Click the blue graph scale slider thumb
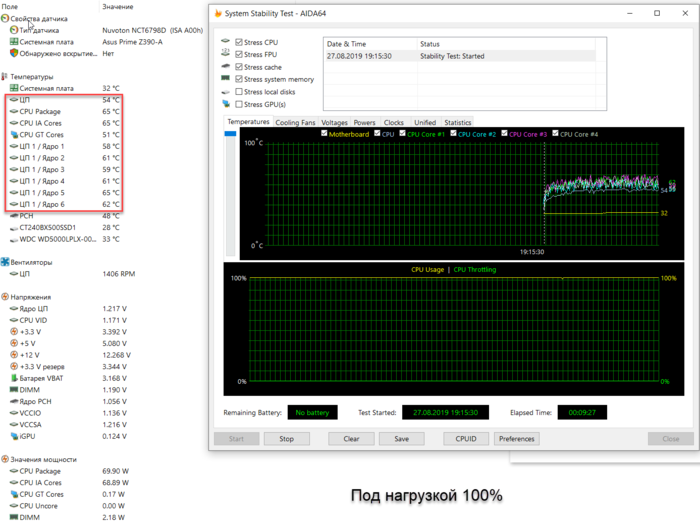This screenshot has height=530, width=700. tap(230, 134)
